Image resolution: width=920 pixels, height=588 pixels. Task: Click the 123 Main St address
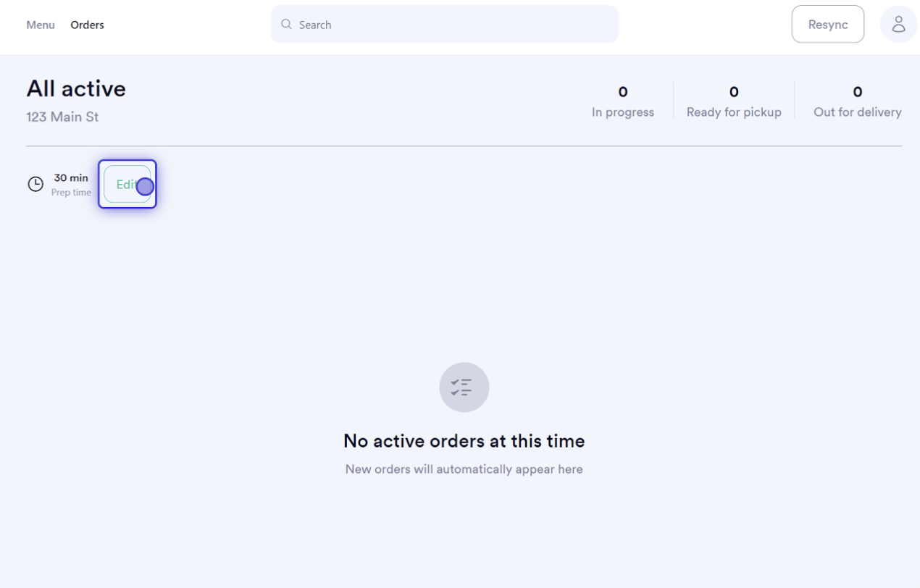62,117
